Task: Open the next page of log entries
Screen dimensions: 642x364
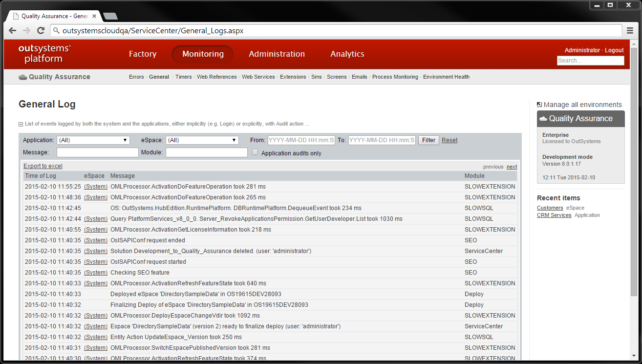Action: tap(511, 166)
